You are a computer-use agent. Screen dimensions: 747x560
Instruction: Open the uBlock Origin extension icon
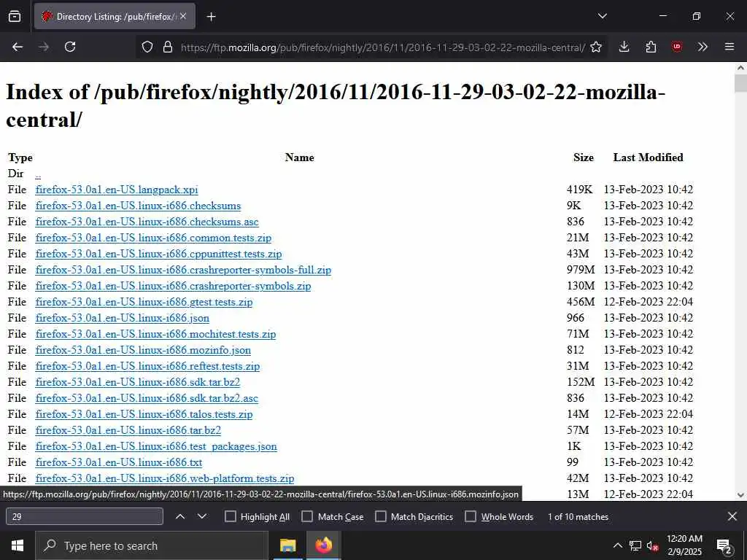[676, 47]
